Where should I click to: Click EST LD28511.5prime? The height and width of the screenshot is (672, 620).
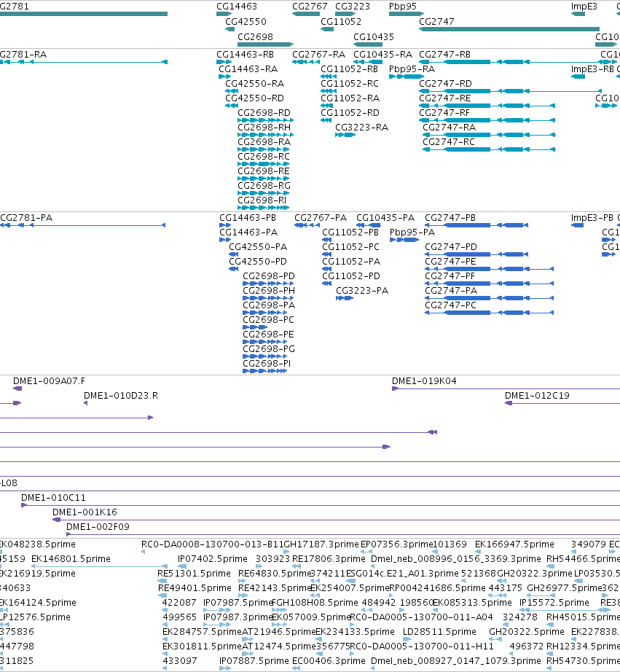tap(439, 632)
